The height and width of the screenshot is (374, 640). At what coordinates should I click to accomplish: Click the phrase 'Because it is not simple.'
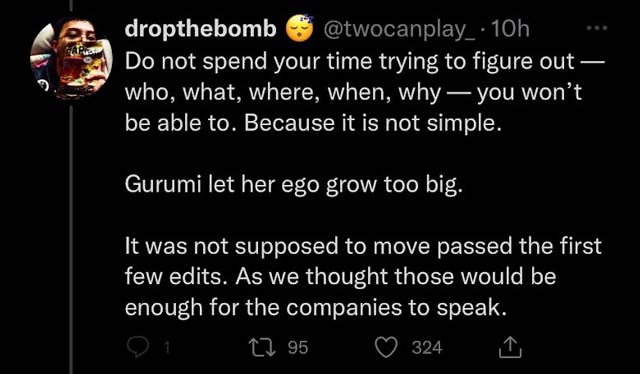point(373,123)
